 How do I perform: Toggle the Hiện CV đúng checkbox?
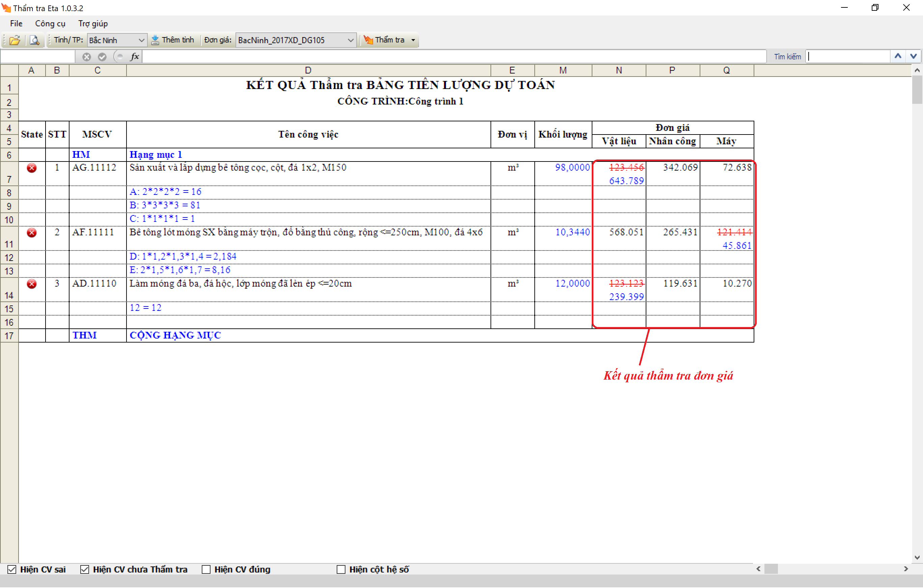(x=206, y=569)
